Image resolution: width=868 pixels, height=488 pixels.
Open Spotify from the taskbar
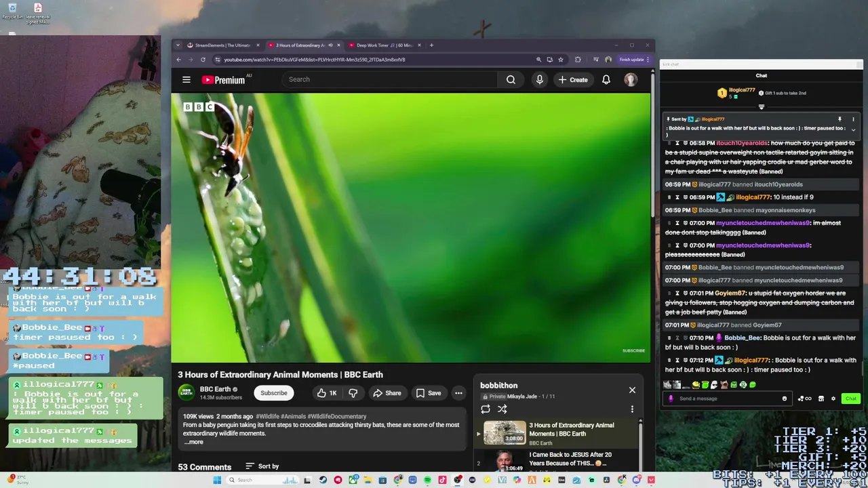pyautogui.click(x=427, y=480)
